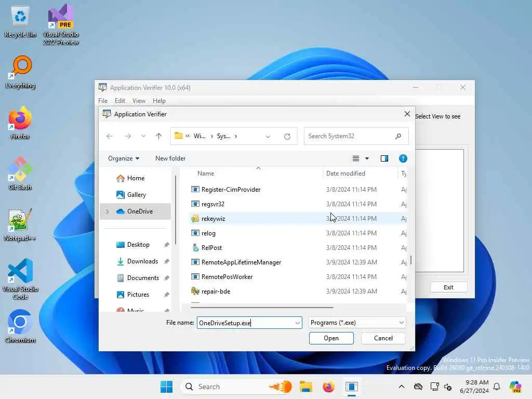This screenshot has width=532, height=399.
Task: Open recent locations dropdown arrow
Action: [143, 136]
